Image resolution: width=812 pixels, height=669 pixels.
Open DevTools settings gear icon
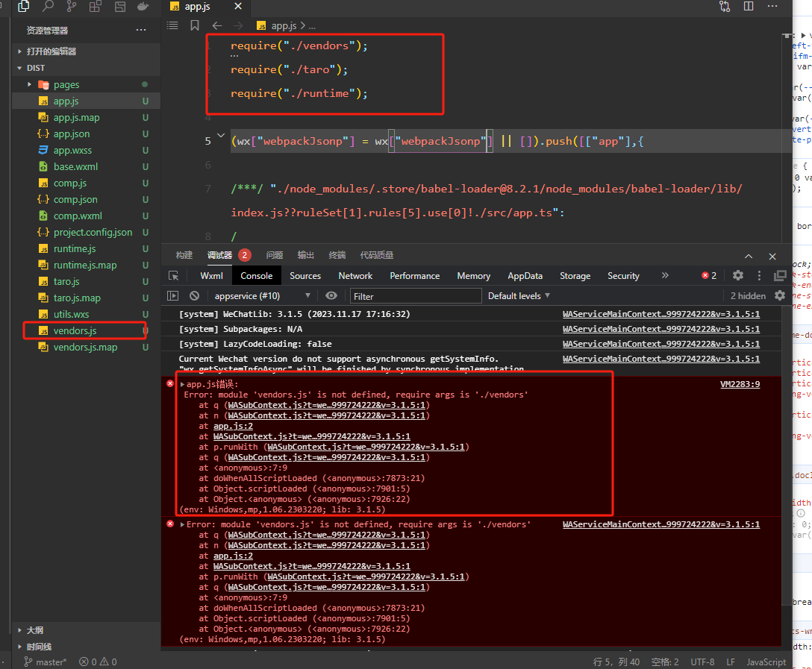pyautogui.click(x=738, y=275)
